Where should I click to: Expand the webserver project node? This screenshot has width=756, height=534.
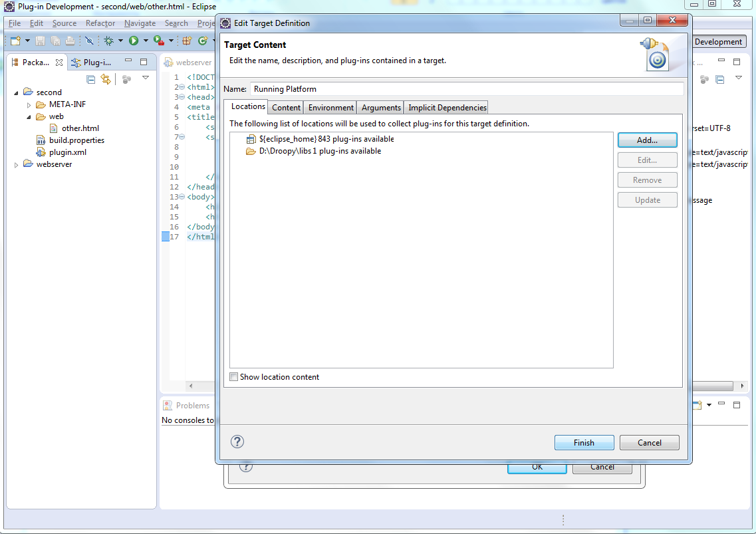coord(17,164)
